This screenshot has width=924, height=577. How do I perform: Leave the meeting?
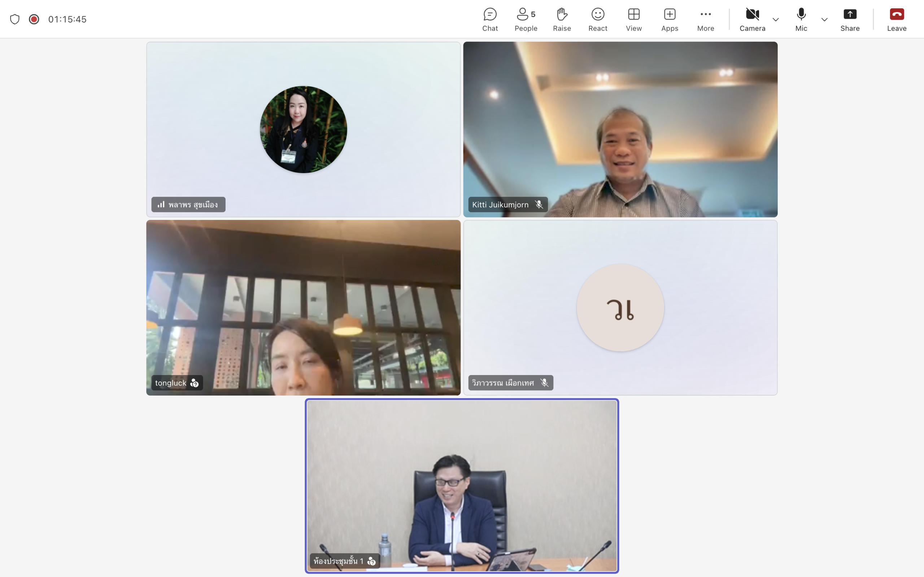click(x=897, y=19)
